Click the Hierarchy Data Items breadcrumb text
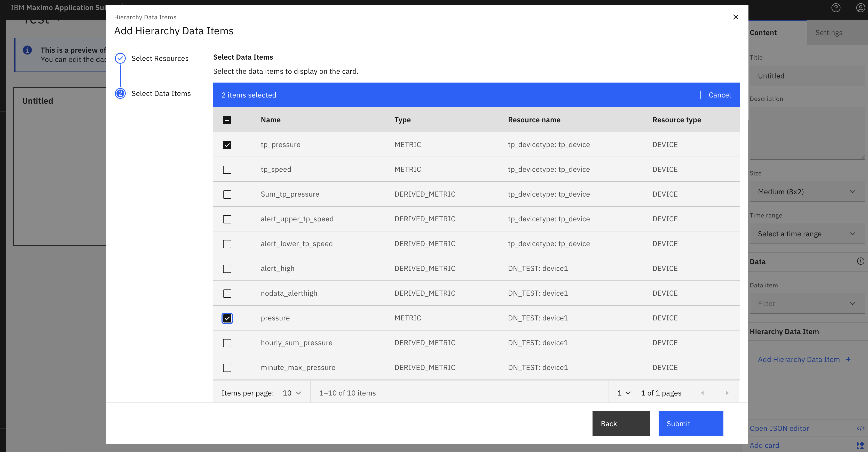The width and height of the screenshot is (868, 452). [145, 17]
